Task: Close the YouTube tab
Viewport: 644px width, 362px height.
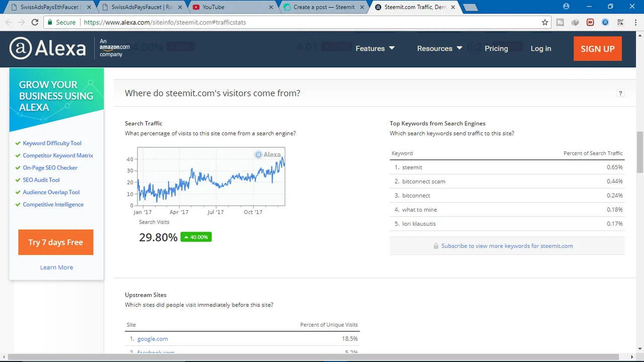Action: (x=271, y=8)
